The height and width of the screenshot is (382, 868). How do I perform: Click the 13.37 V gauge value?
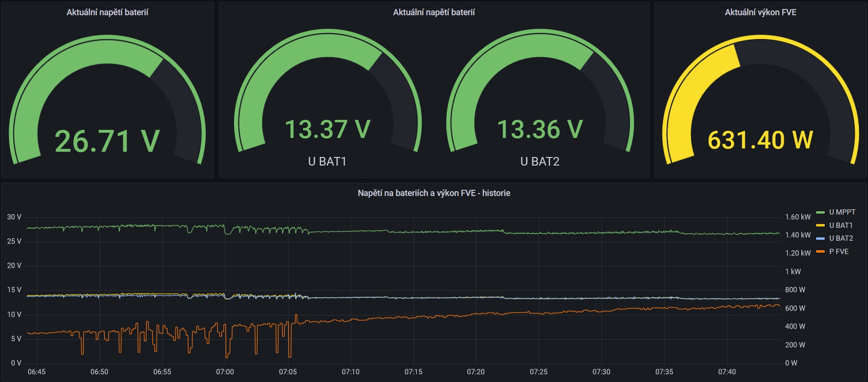point(327,129)
